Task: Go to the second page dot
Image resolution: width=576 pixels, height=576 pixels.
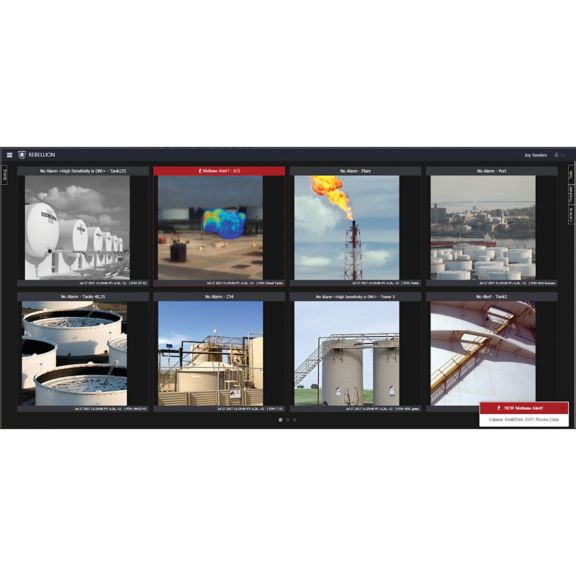Action: (x=288, y=420)
